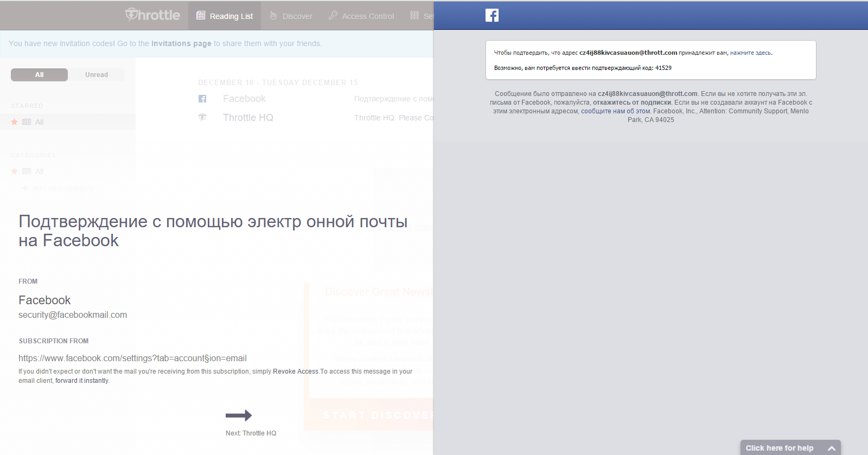868x455 pixels.
Task: Open the Throttle HQ message row
Action: coord(316,118)
